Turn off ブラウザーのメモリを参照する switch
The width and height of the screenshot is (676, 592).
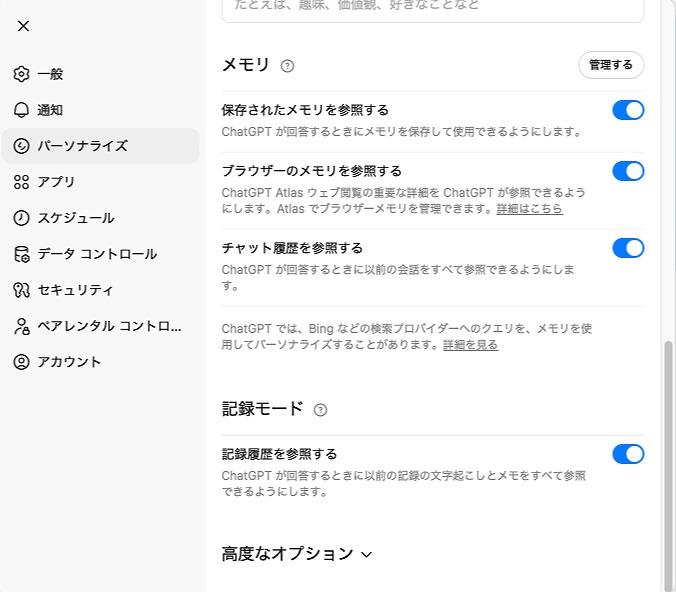(628, 171)
